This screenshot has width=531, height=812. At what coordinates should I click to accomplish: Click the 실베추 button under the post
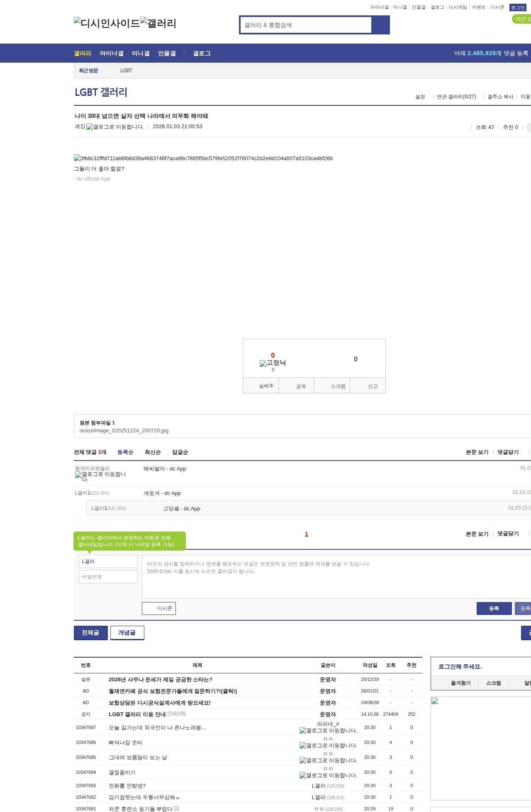pos(266,386)
